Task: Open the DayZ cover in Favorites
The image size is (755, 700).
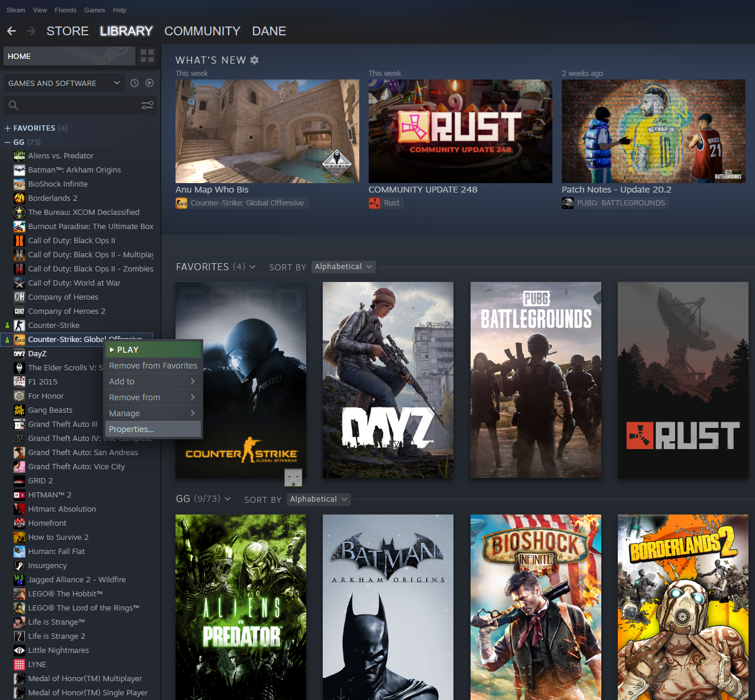Action: [388, 380]
